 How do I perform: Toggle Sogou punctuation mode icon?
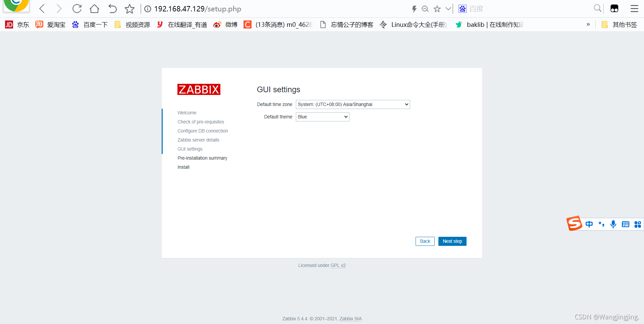[x=601, y=224]
